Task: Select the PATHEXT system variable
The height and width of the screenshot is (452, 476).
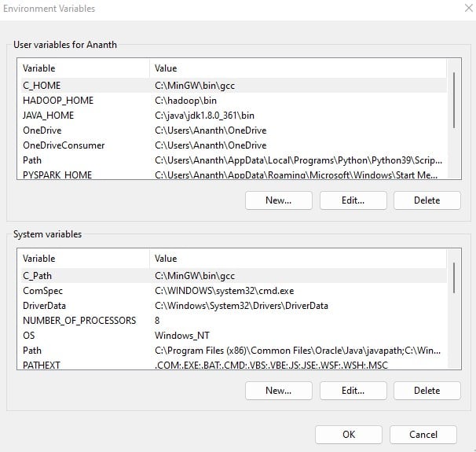Action: click(x=234, y=364)
